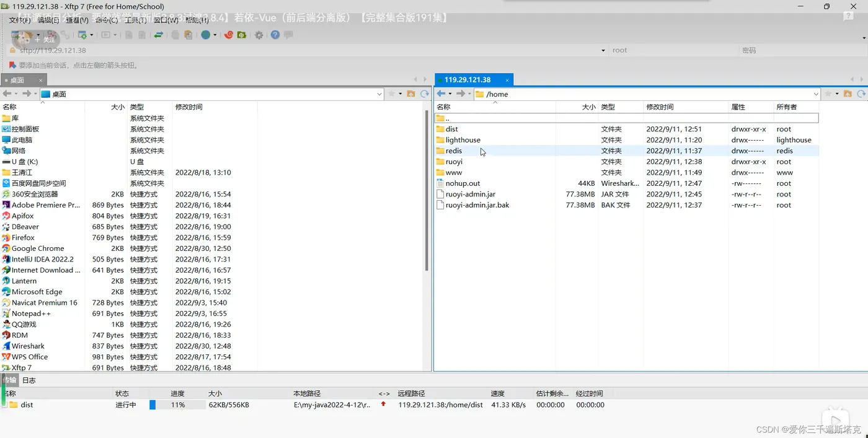The height and width of the screenshot is (438, 868).
Task: Refresh the remote /home pane
Action: tap(861, 94)
